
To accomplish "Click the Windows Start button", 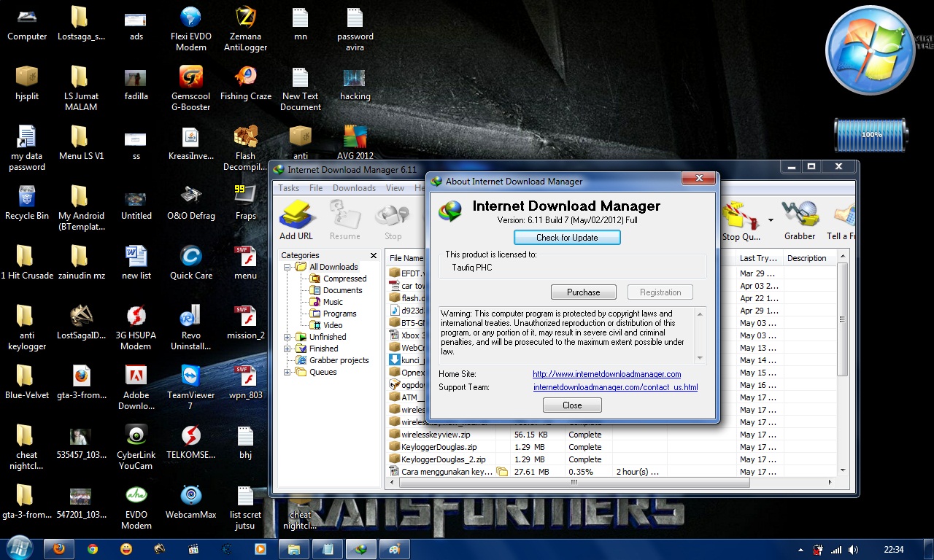I will [x=19, y=548].
